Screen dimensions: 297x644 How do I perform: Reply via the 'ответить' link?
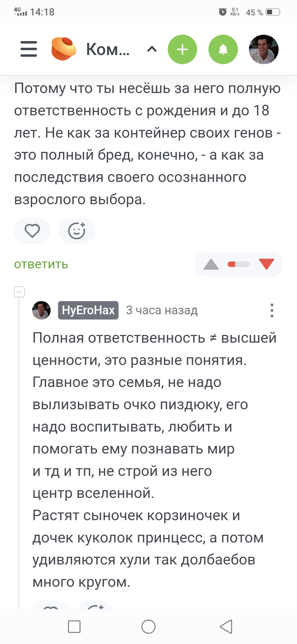click(41, 264)
